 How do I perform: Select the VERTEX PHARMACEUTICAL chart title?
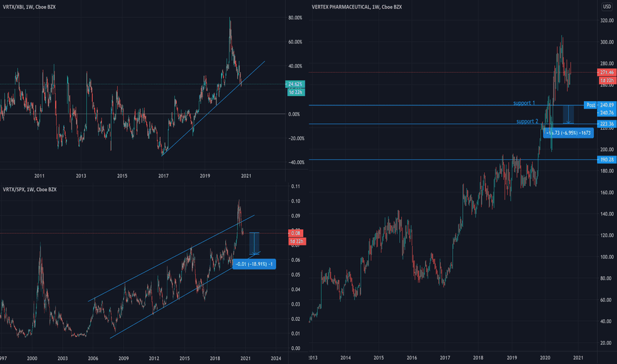coord(357,7)
